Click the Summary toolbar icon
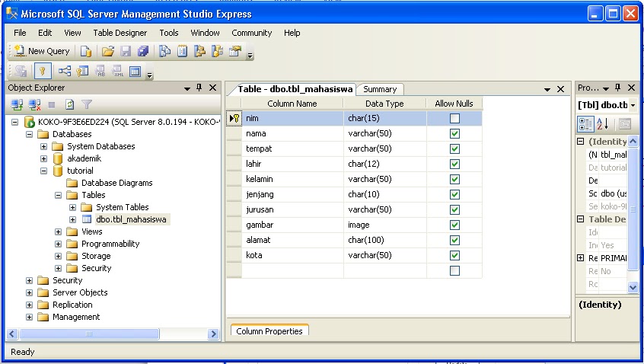This screenshot has width=644, height=364. [x=183, y=51]
